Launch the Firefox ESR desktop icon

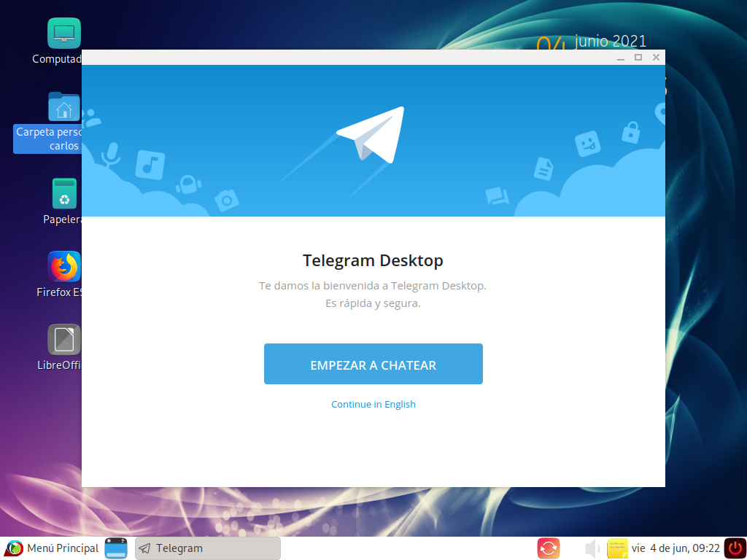click(64, 267)
